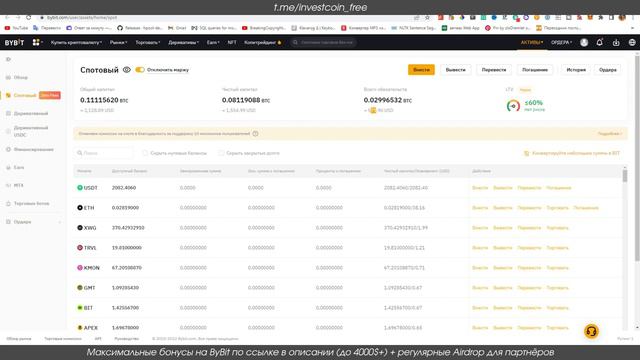Toggle the margin switch next to Спотовый
The height and width of the screenshot is (360, 640).
tap(140, 70)
